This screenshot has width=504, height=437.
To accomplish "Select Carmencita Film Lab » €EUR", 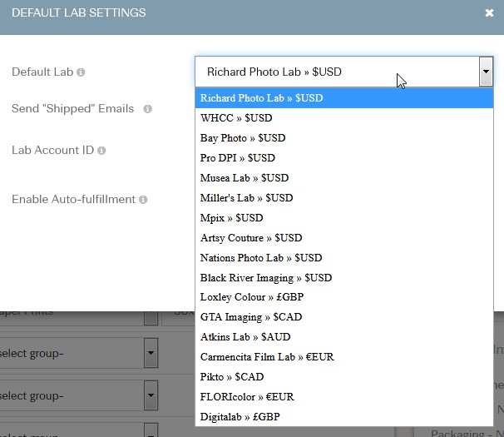I will click(x=344, y=357).
